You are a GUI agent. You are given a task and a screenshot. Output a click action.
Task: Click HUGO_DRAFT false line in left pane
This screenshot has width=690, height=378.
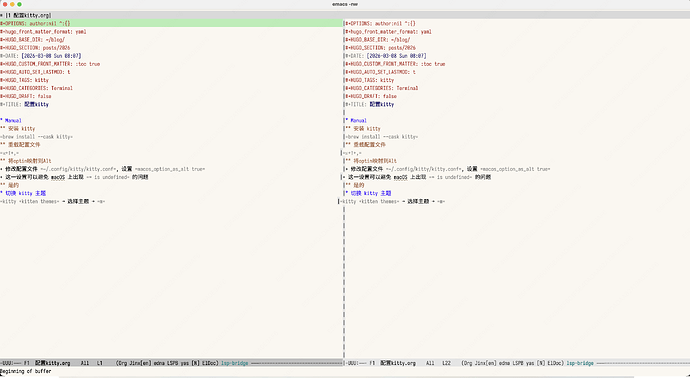click(x=26, y=96)
